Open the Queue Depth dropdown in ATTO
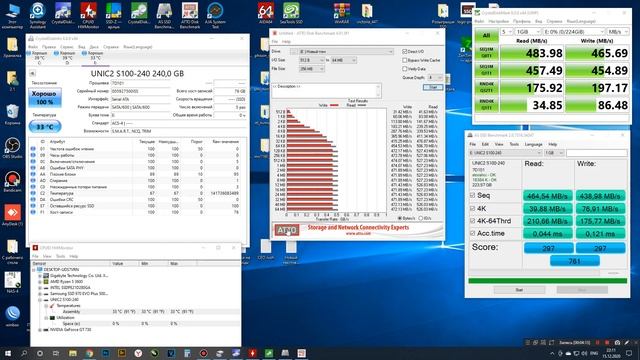Screen dimensions: 640x360 (435, 77)
